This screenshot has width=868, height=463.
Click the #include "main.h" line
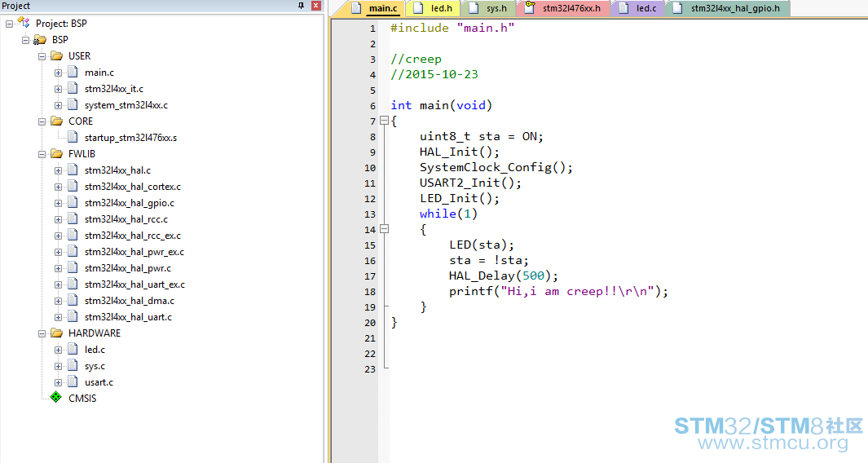(452, 28)
